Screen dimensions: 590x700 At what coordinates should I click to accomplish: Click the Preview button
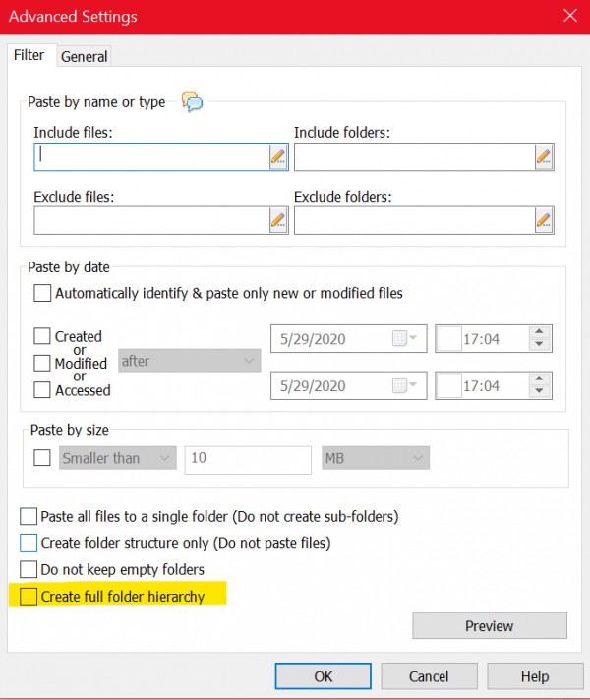tap(490, 626)
